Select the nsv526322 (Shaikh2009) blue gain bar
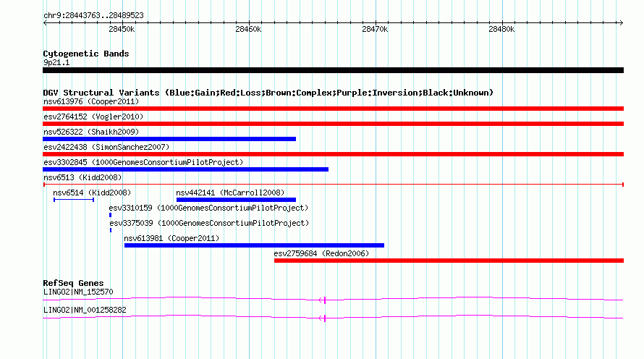This screenshot has width=644, height=359. (169, 139)
